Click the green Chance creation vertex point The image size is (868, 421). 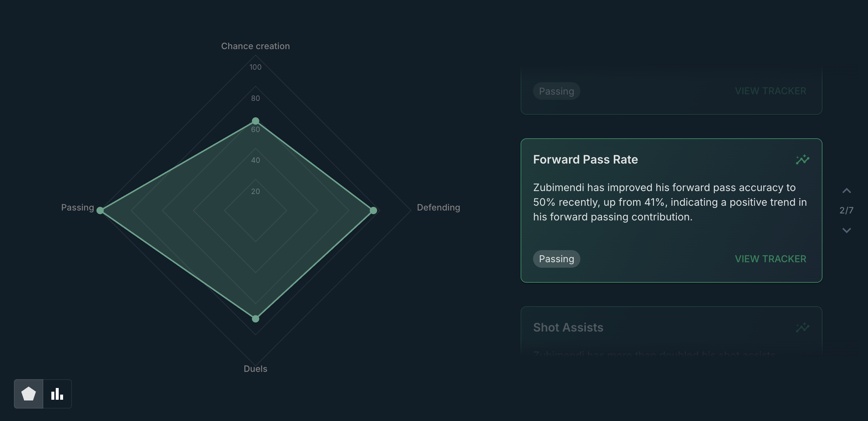pos(255,121)
